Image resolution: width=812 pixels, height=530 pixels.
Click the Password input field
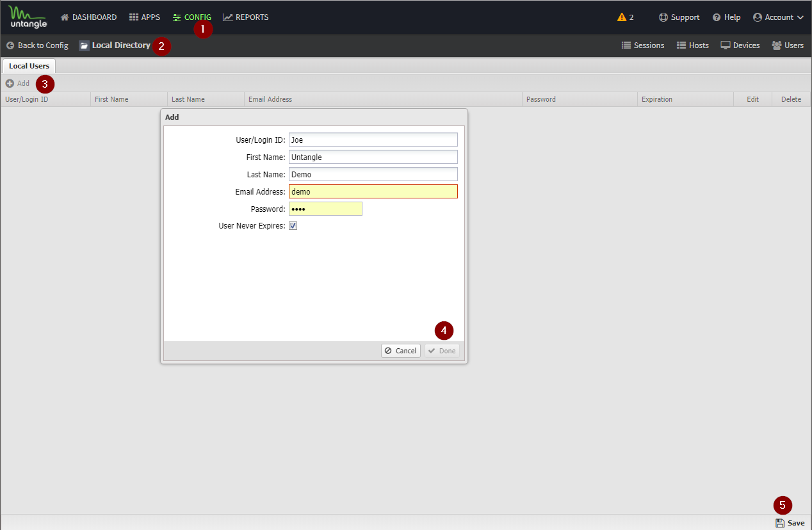point(325,209)
